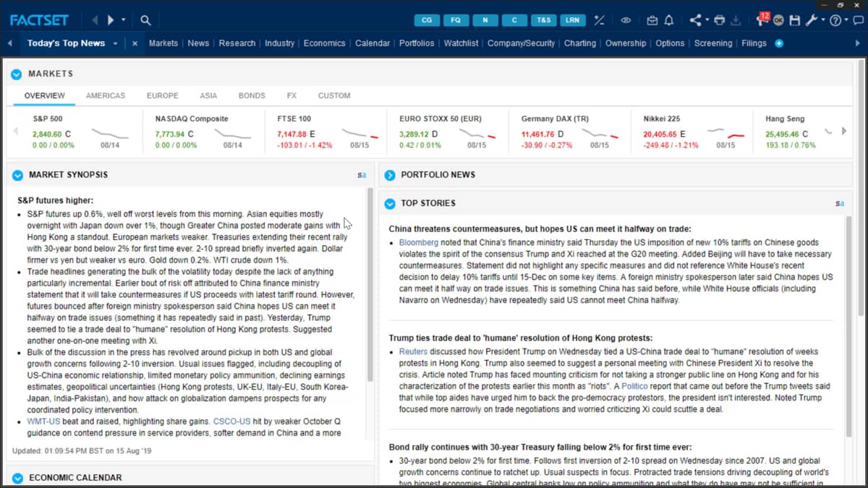868x488 pixels.
Task: Expand the Portfolio News section
Action: [x=390, y=175]
